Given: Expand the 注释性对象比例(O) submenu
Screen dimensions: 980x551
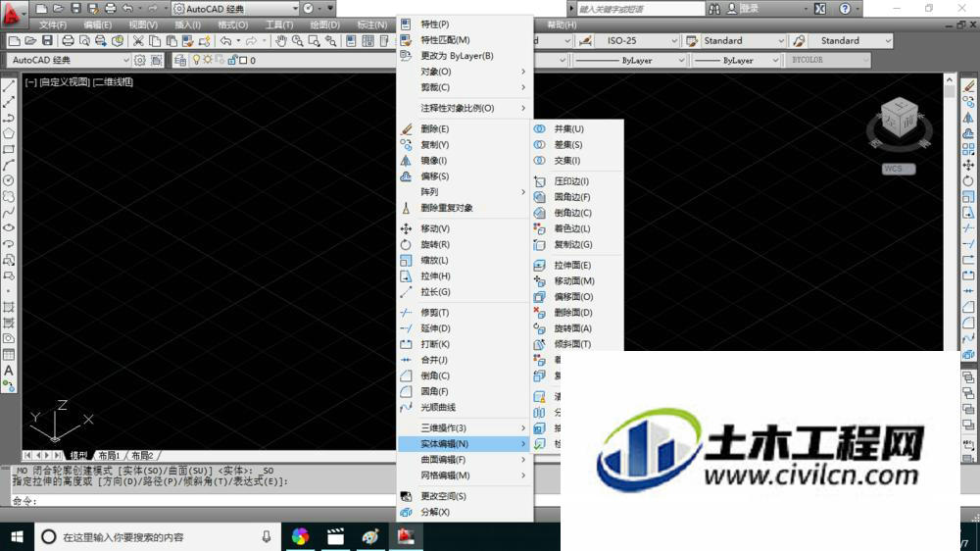Looking at the screenshot, I should (465, 108).
